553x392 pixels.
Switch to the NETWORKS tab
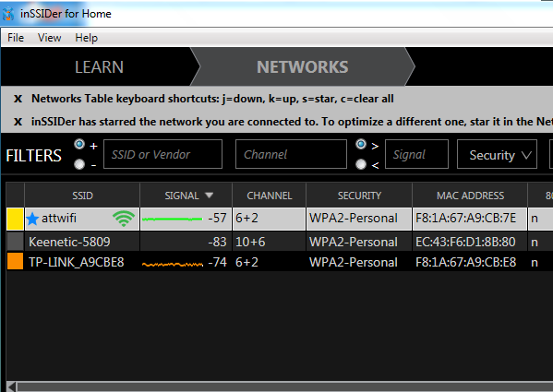(x=303, y=67)
